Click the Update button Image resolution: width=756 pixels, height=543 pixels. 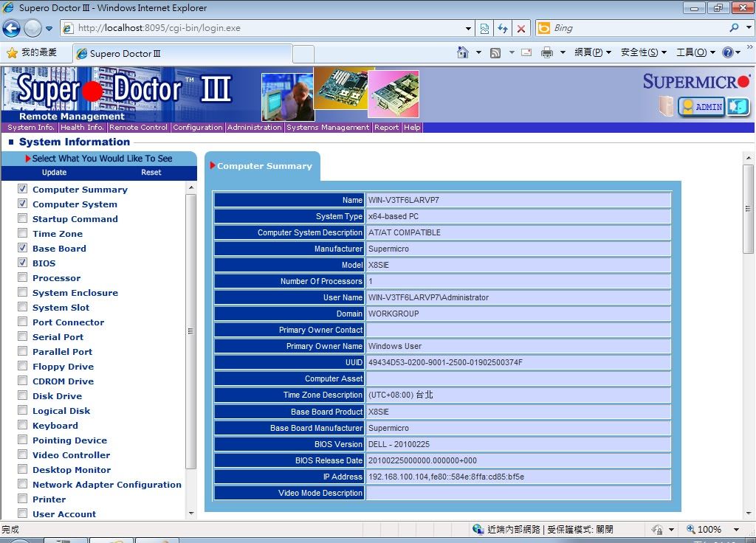tap(54, 173)
